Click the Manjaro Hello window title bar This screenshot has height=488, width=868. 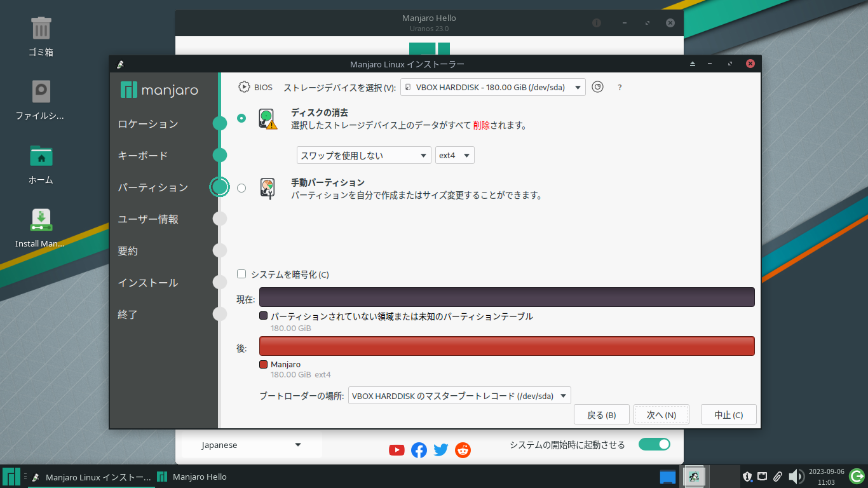click(x=429, y=23)
